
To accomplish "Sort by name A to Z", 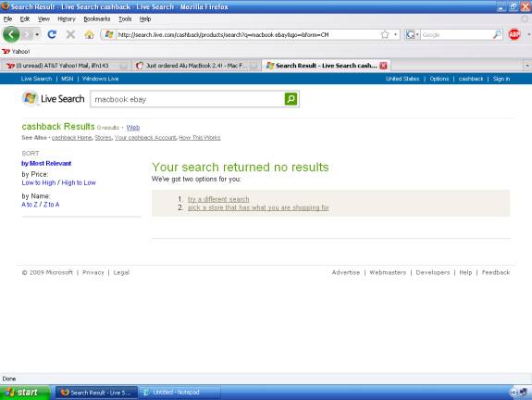I will click(x=30, y=205).
